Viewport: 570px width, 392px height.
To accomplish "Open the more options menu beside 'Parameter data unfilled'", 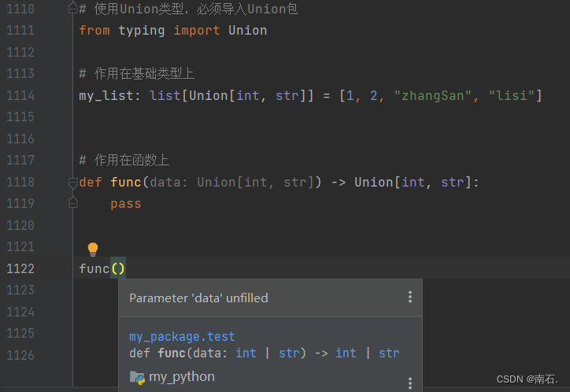I will pyautogui.click(x=410, y=298).
